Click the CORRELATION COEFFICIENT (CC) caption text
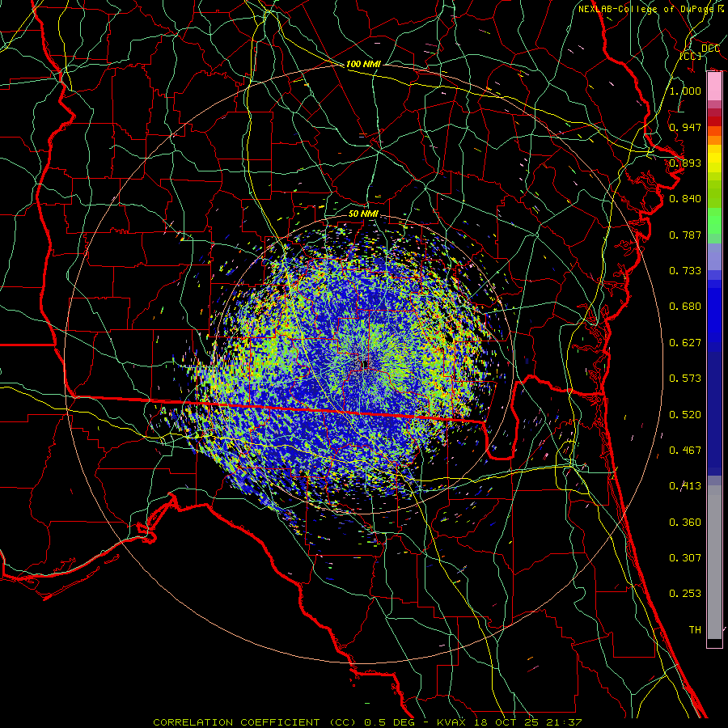Screen dimensions: 728x728 coord(256,722)
